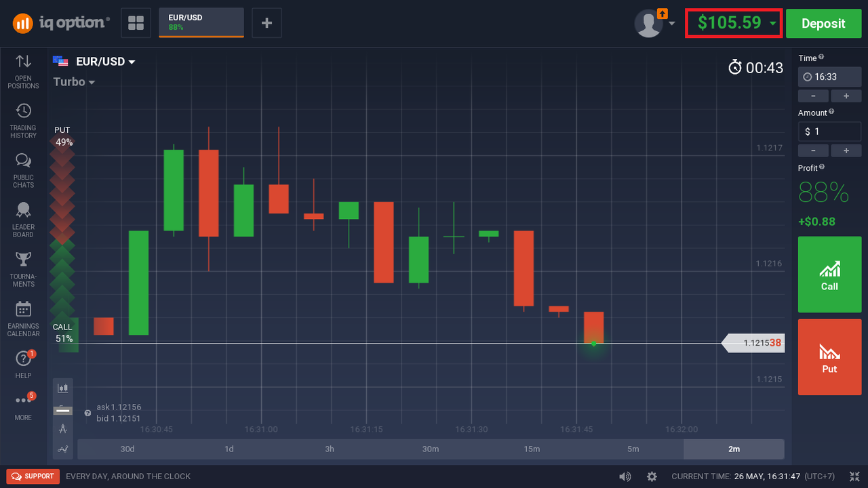
Task: Click the 00:43 countdown timer
Action: pyautogui.click(x=764, y=68)
